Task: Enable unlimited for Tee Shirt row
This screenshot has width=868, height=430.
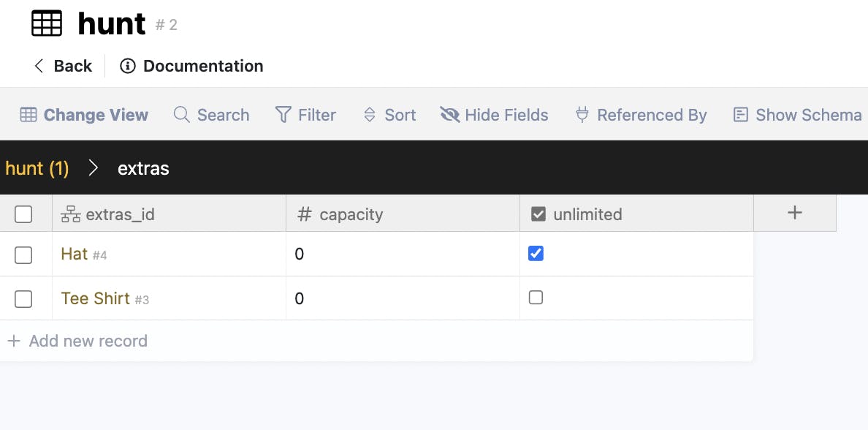Action: (536, 298)
